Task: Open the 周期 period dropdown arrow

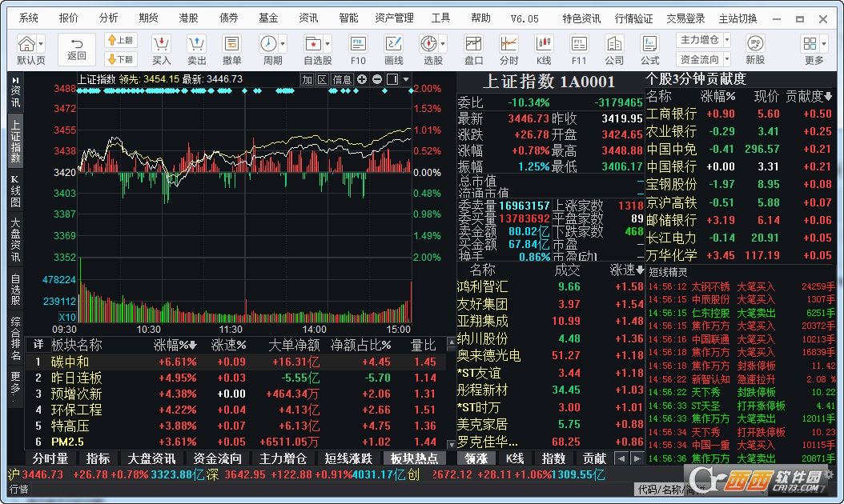Action: click(x=283, y=44)
